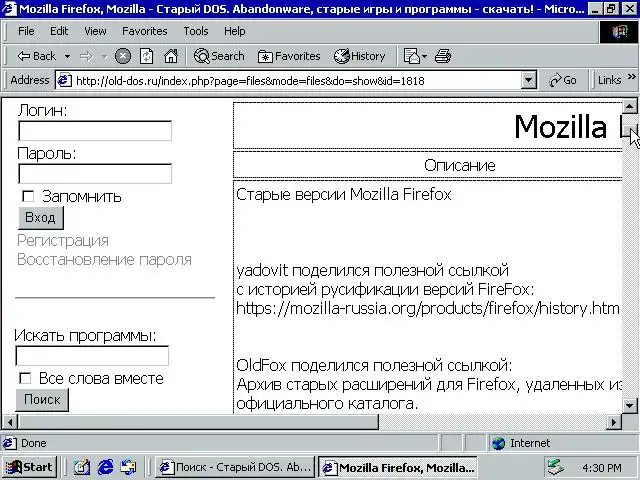Screen dimensions: 640x480
Task: Open the View menu
Action: pyautogui.click(x=96, y=31)
